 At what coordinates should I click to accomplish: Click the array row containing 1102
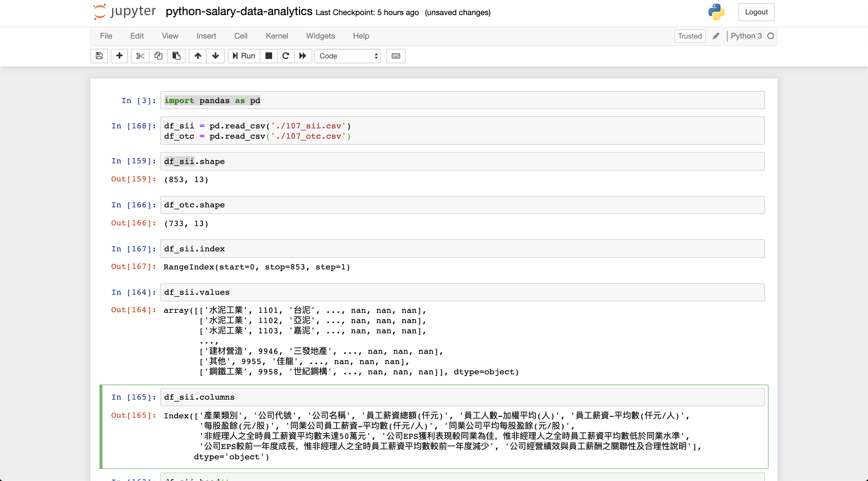click(x=313, y=321)
